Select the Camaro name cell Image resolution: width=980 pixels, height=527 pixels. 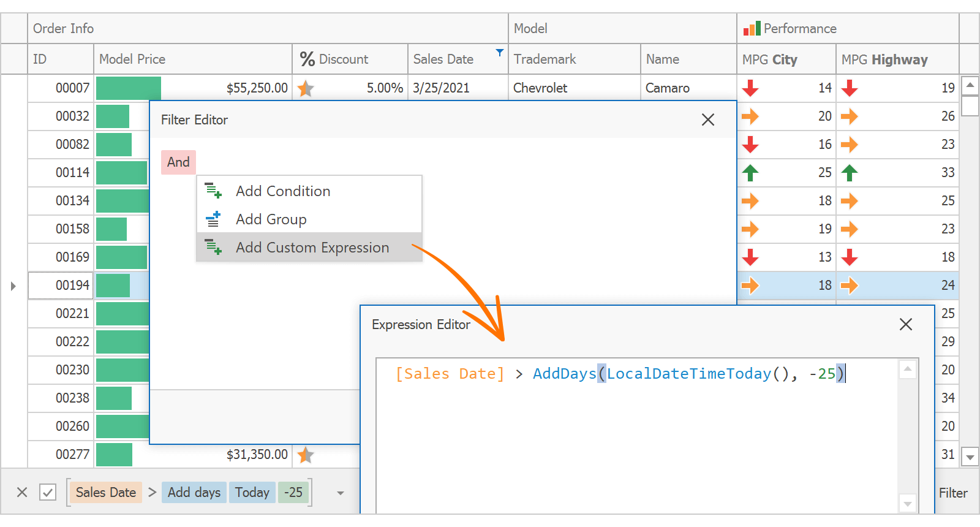pos(688,88)
